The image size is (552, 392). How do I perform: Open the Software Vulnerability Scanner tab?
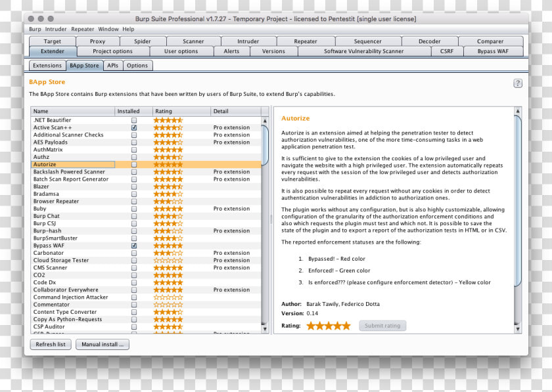click(x=363, y=51)
